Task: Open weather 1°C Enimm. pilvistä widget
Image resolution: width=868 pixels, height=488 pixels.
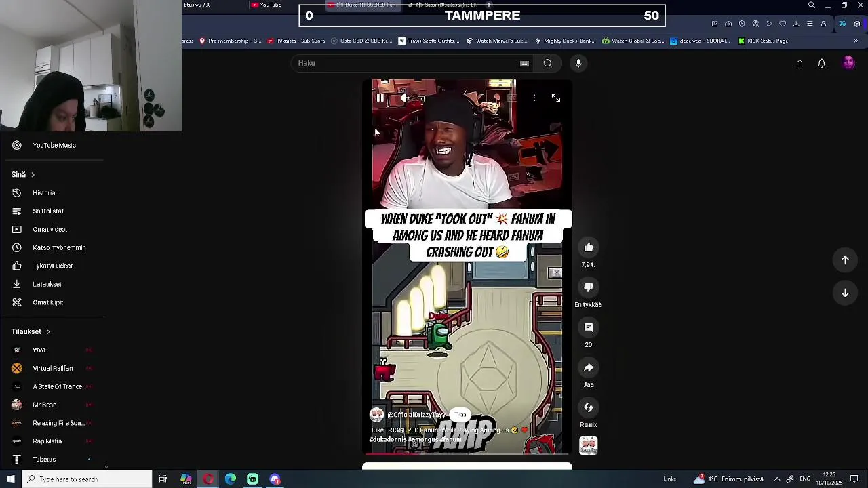Action: click(728, 479)
